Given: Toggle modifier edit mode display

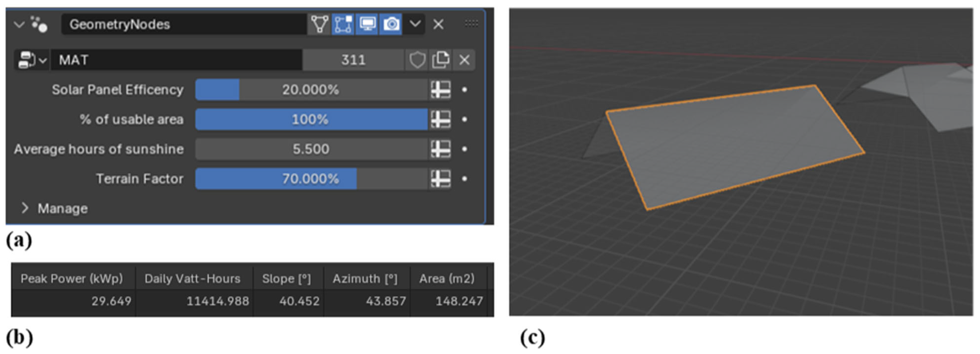Looking at the screenshot, I should click(343, 24).
